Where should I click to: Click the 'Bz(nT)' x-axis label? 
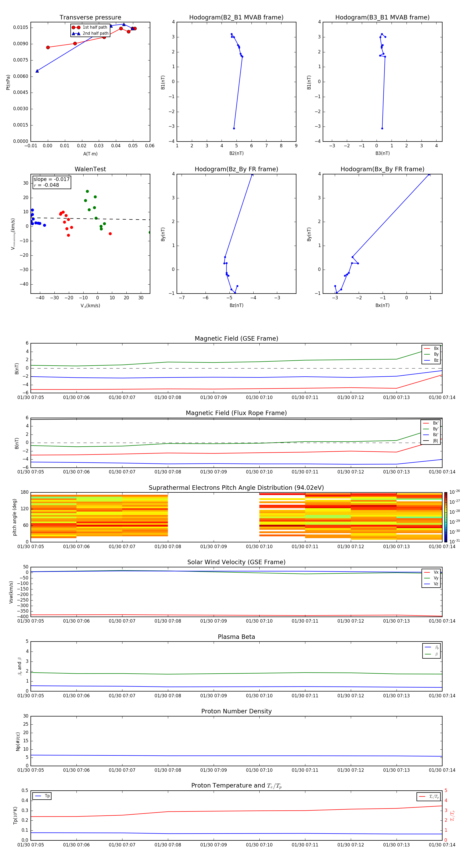236,305
